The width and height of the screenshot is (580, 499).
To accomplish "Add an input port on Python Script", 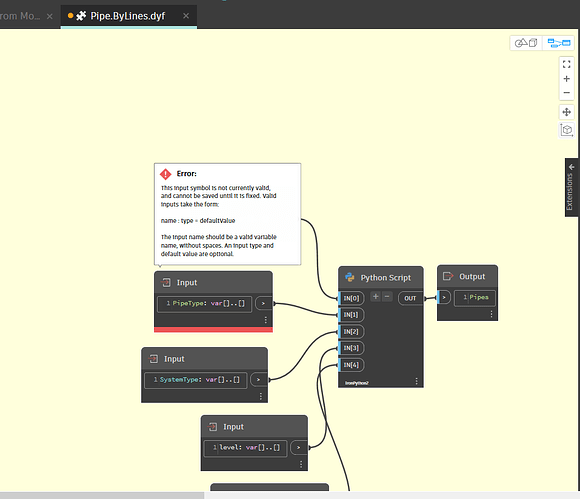I will click(375, 296).
